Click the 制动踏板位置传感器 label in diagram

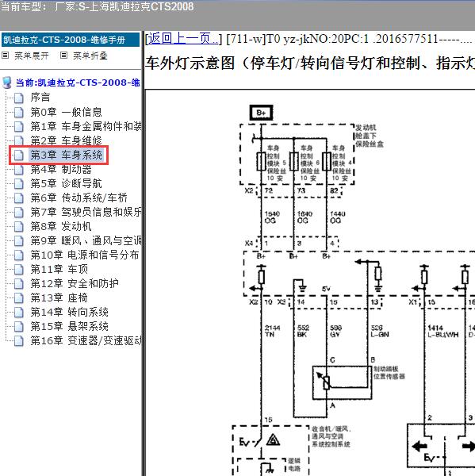389,373
